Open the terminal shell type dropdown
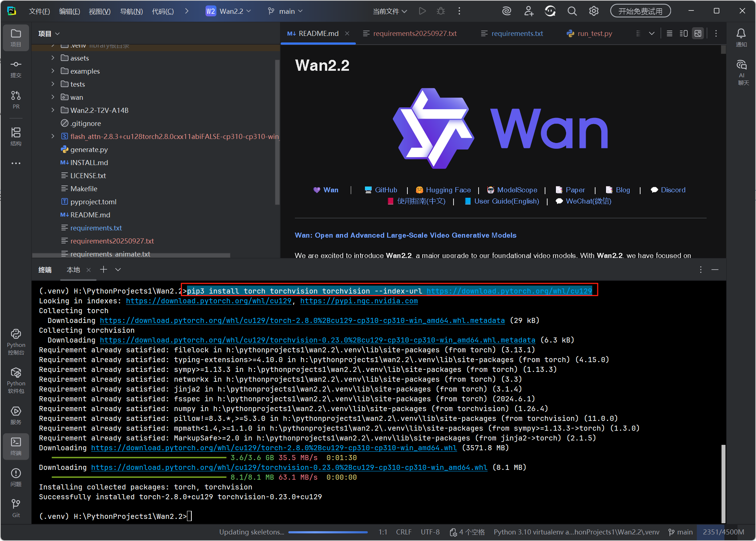The width and height of the screenshot is (756, 541). (x=118, y=270)
